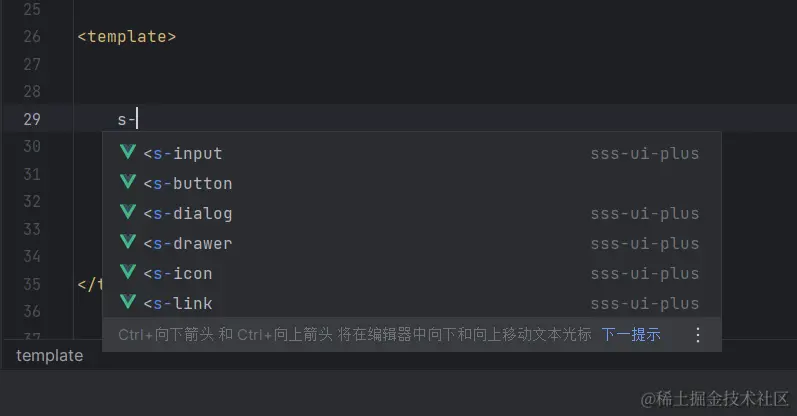Click line number 26 in the gutter
The height and width of the screenshot is (416, 797).
pyautogui.click(x=32, y=37)
